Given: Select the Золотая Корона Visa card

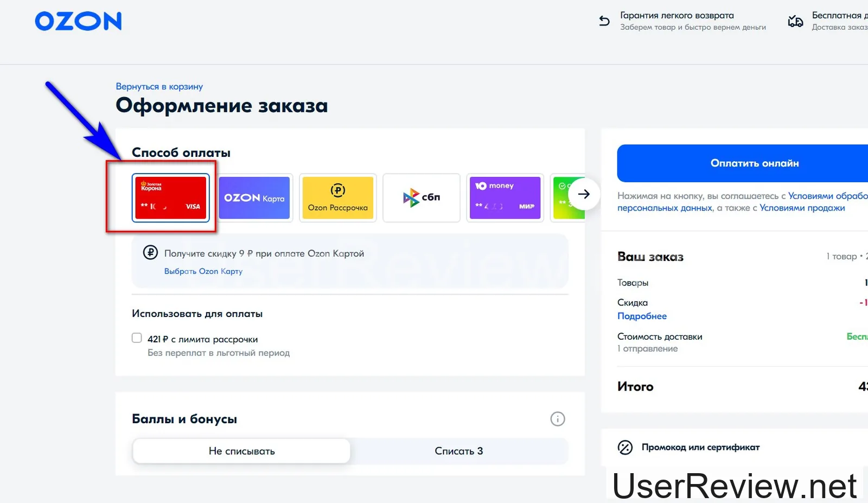Looking at the screenshot, I should pos(171,198).
